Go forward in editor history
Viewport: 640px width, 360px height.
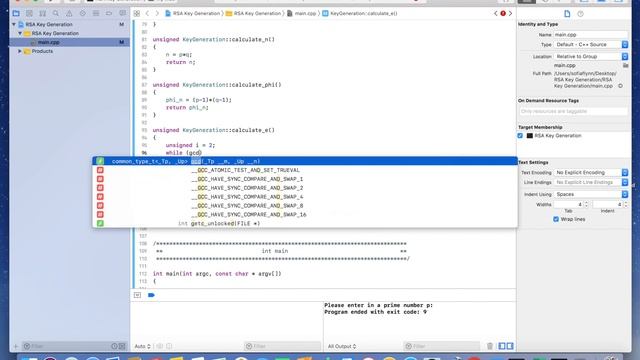pyautogui.click(x=157, y=13)
